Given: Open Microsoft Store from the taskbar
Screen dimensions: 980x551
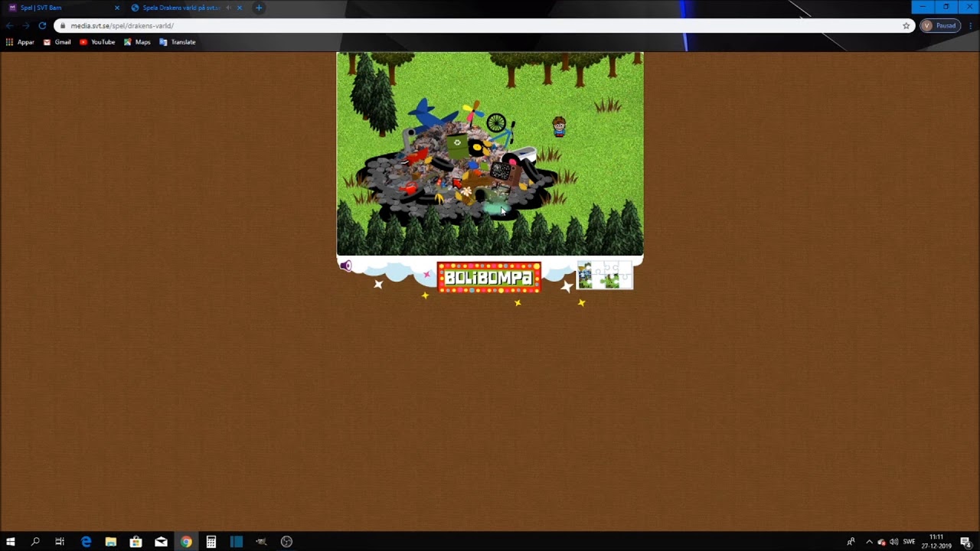Looking at the screenshot, I should click(136, 542).
